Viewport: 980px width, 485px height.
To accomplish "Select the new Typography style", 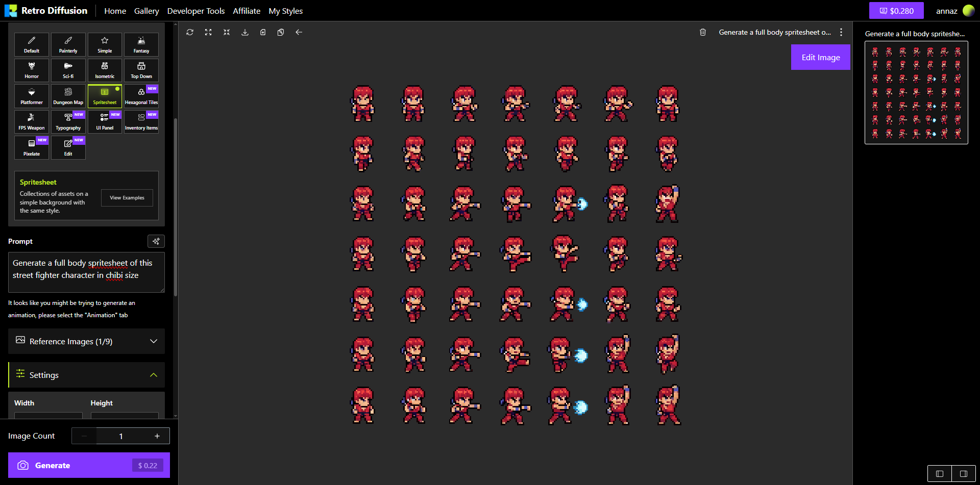I will pos(68,121).
